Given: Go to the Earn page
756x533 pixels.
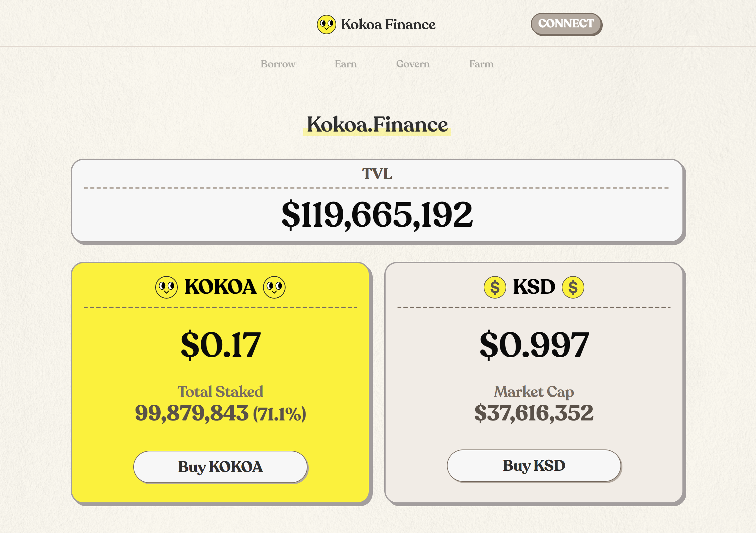Looking at the screenshot, I should pos(345,64).
